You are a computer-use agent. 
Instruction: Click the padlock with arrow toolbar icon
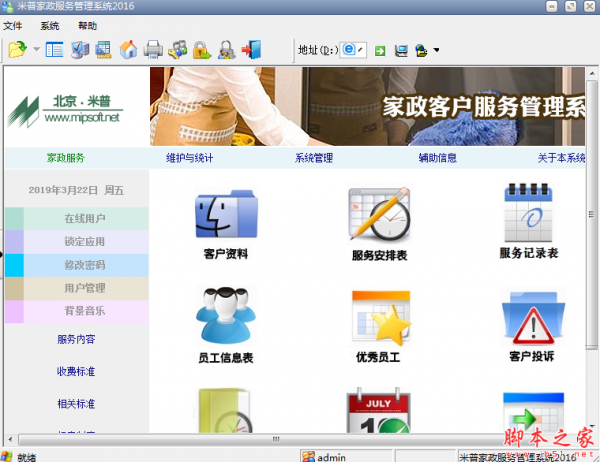202,50
